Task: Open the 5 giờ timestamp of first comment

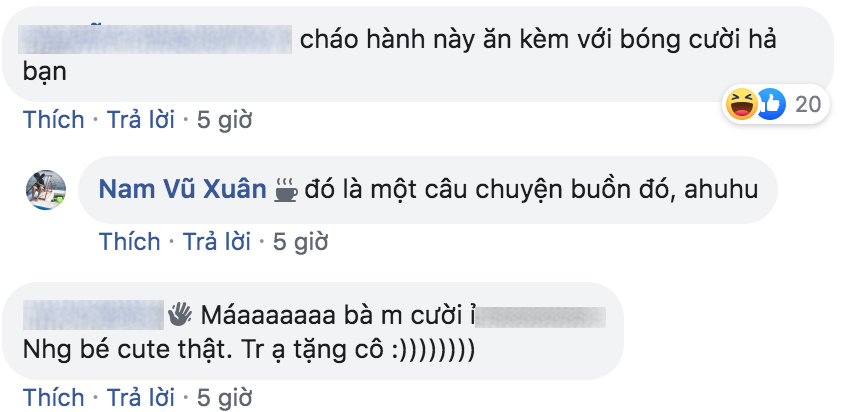Action: (x=224, y=119)
